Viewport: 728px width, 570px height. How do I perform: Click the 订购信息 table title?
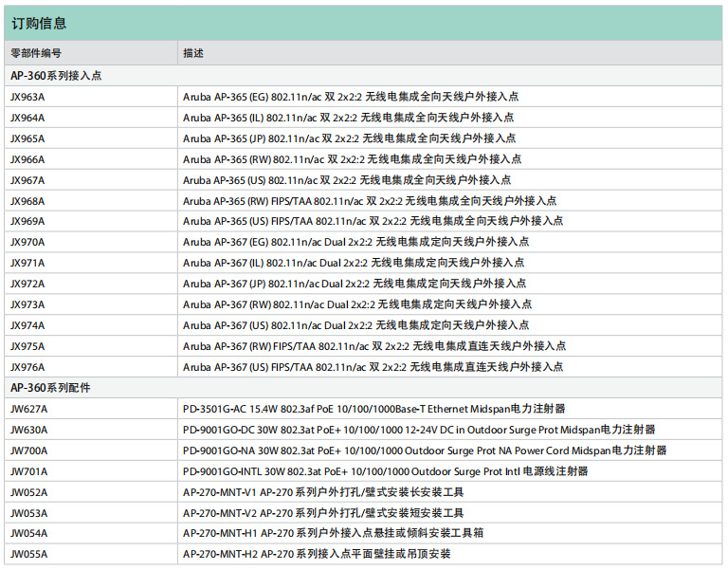pos(39,24)
